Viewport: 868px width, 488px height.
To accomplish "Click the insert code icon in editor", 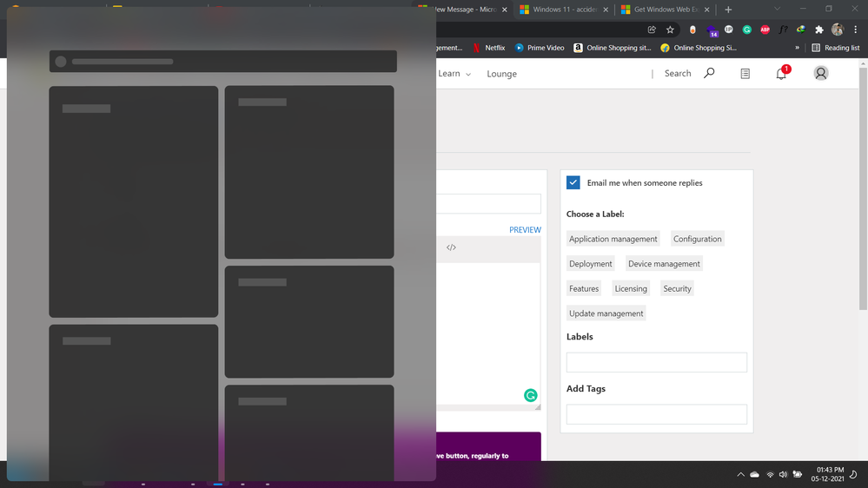I will [x=451, y=247].
